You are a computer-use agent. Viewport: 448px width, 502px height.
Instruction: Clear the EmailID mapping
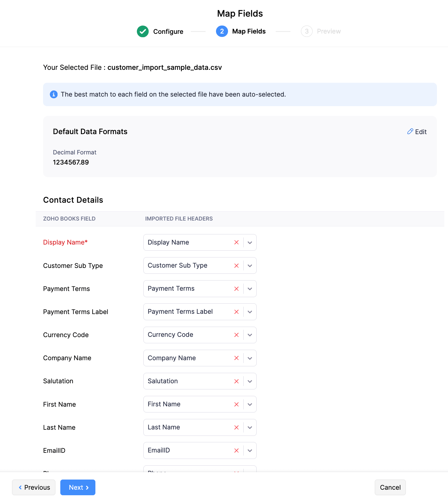click(236, 451)
